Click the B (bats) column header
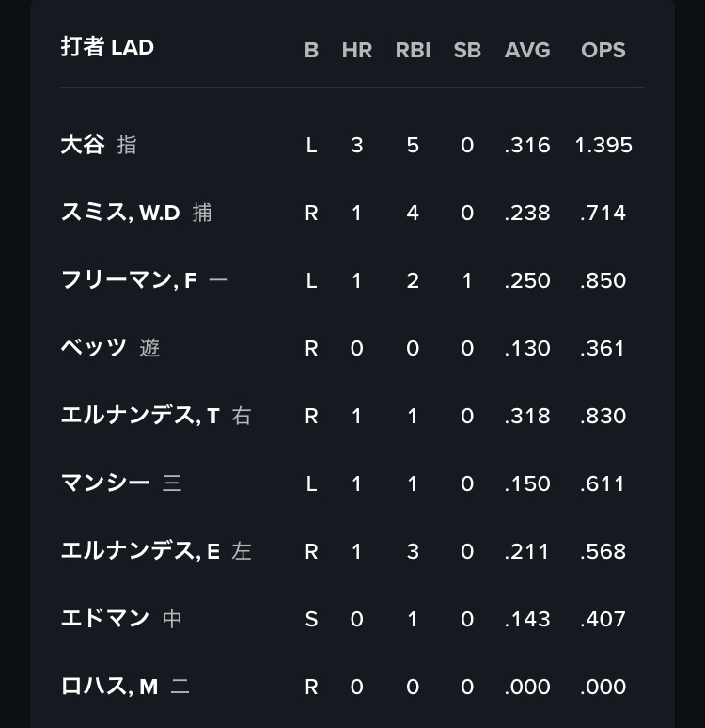The height and width of the screenshot is (728, 705). click(x=311, y=51)
